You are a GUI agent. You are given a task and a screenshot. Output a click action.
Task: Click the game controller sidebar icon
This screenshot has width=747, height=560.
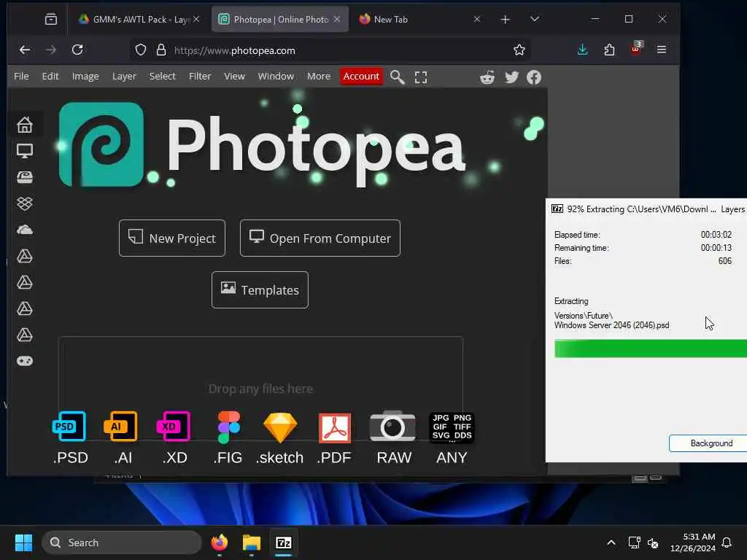point(25,361)
